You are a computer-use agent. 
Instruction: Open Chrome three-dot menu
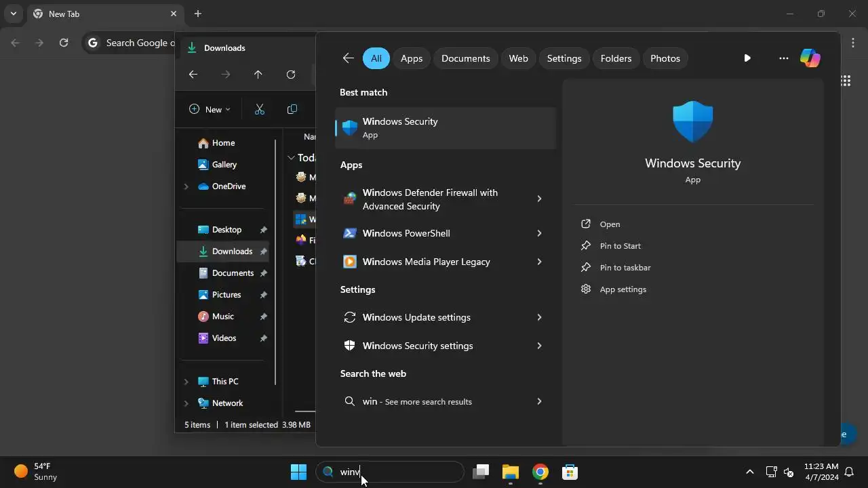tap(853, 43)
